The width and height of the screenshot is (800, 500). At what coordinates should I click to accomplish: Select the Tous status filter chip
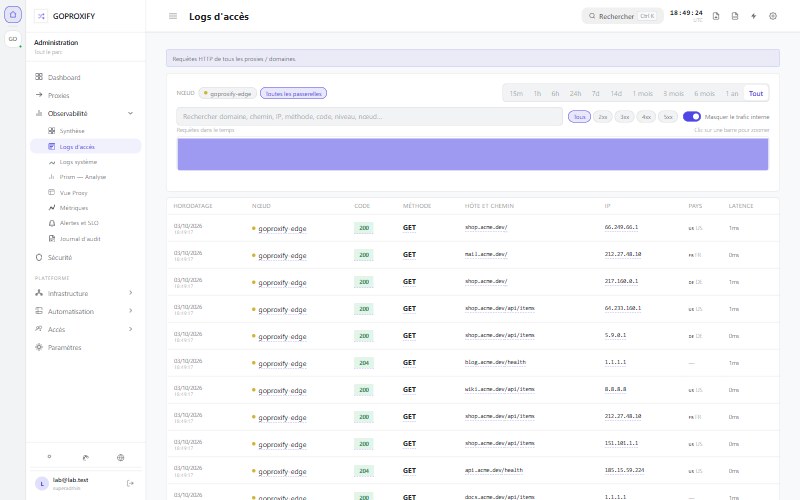coord(579,117)
